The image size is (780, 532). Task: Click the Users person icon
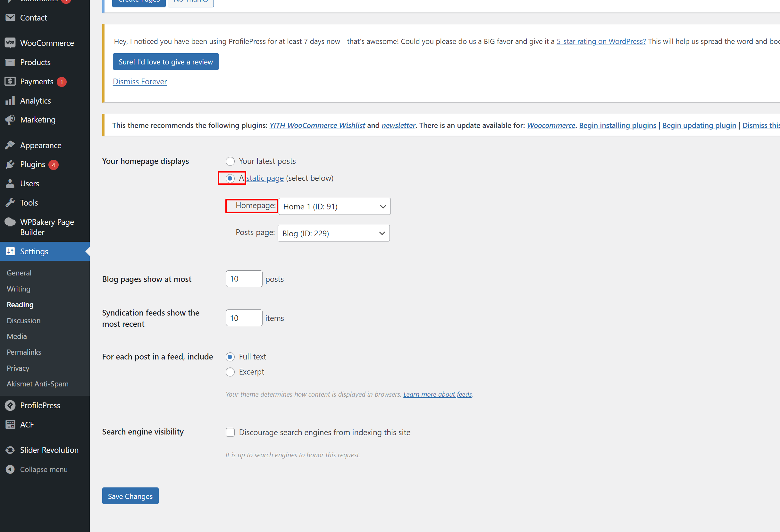[x=10, y=183]
